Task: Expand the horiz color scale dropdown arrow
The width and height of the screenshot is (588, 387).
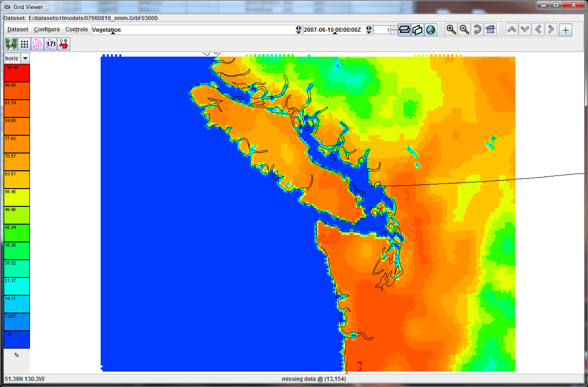Action: 25,58
